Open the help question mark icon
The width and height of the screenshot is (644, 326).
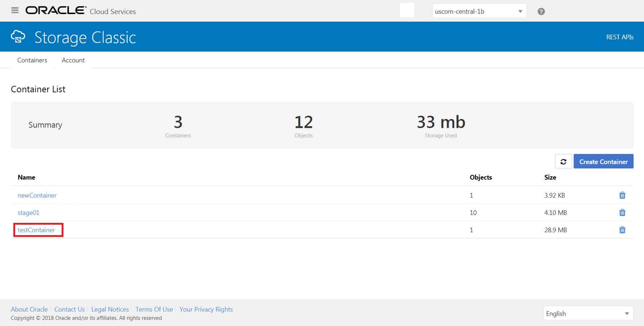tap(541, 12)
